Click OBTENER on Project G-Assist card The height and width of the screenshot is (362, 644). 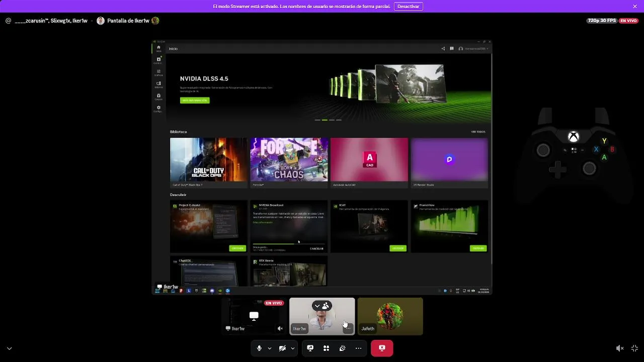(x=237, y=248)
